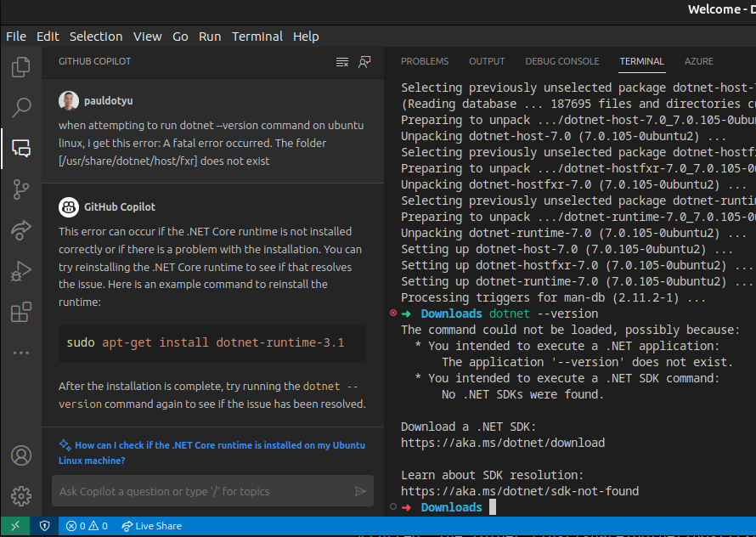Click the workspace trust shield
The image size is (756, 537).
(44, 526)
